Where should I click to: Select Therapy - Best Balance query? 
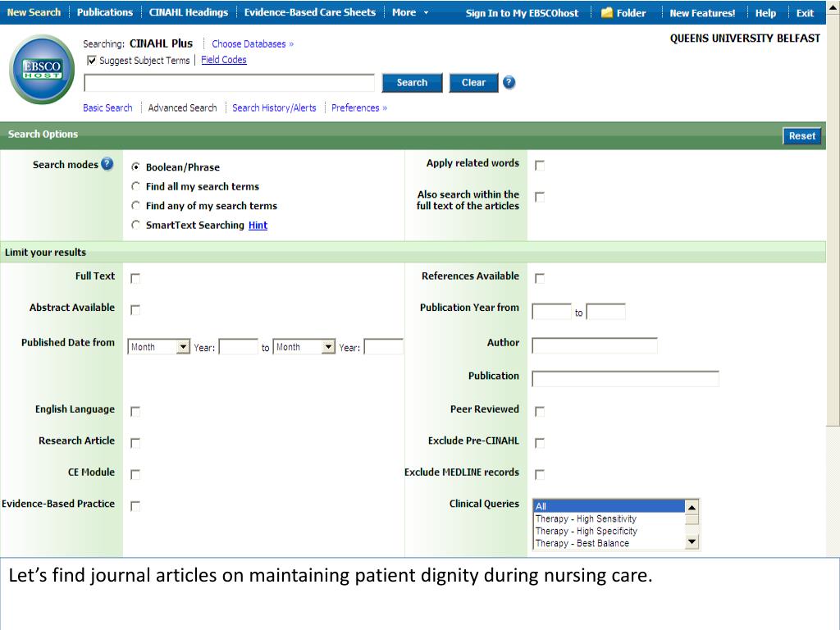[609, 543]
